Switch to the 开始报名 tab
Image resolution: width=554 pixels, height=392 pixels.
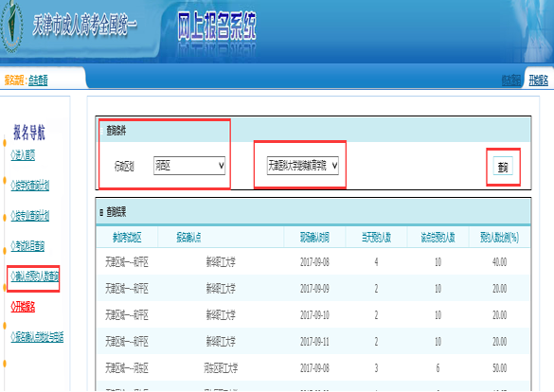[538, 80]
